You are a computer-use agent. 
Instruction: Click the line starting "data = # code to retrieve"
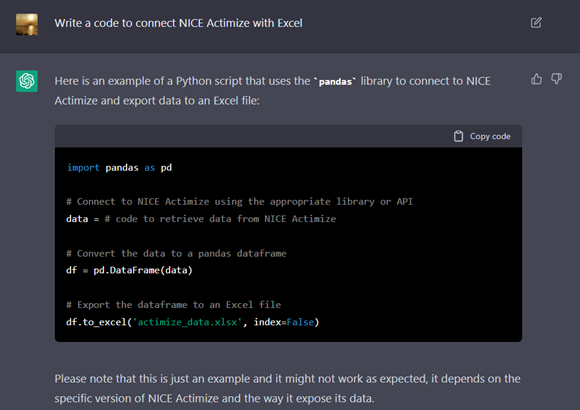coord(201,219)
